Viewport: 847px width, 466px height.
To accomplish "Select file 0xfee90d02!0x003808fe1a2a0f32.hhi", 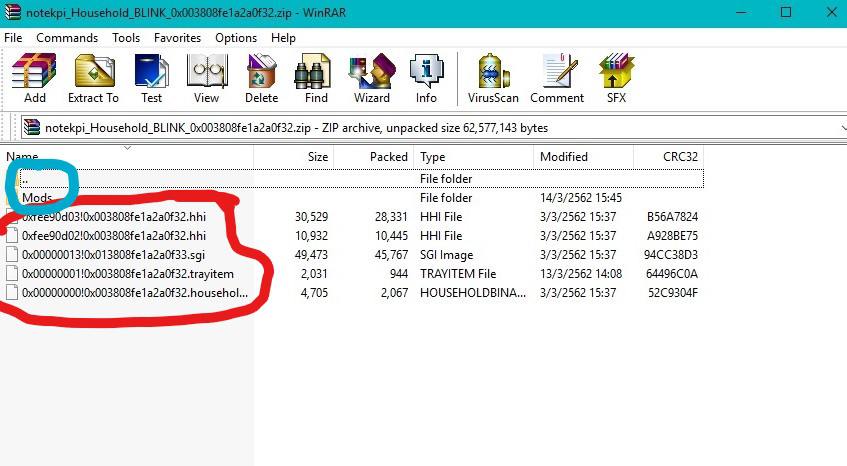I will click(114, 235).
